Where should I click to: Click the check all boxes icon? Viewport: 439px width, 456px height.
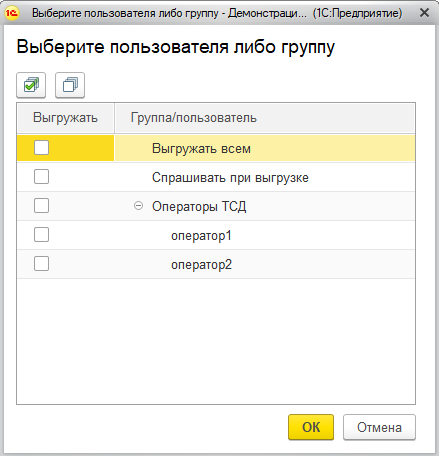pos(31,85)
